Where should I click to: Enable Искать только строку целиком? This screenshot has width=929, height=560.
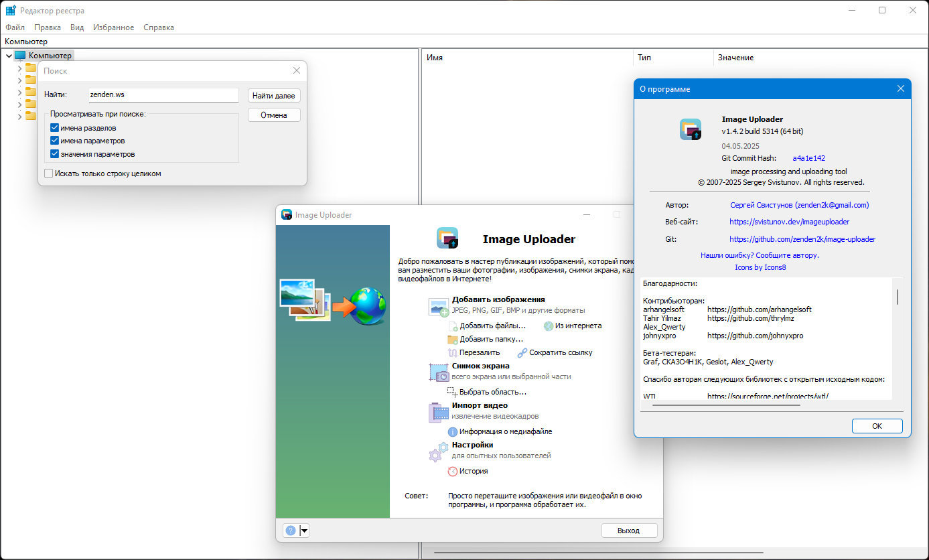48,173
